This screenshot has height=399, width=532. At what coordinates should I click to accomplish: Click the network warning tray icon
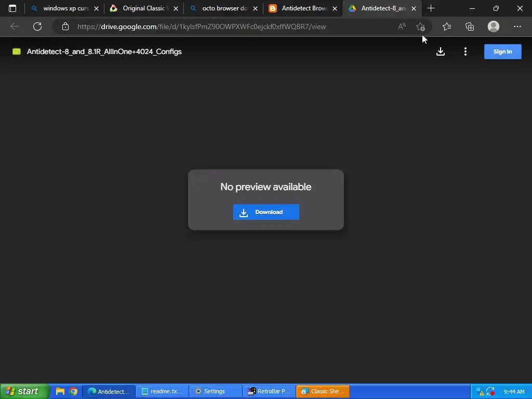tap(480, 392)
